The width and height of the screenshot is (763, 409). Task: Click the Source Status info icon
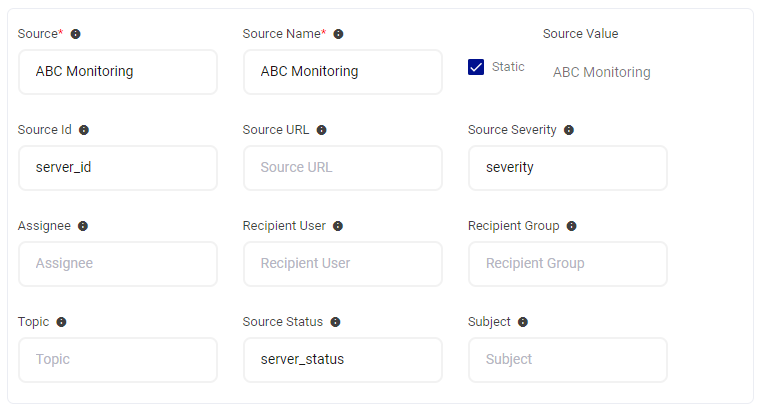pyautogui.click(x=335, y=322)
